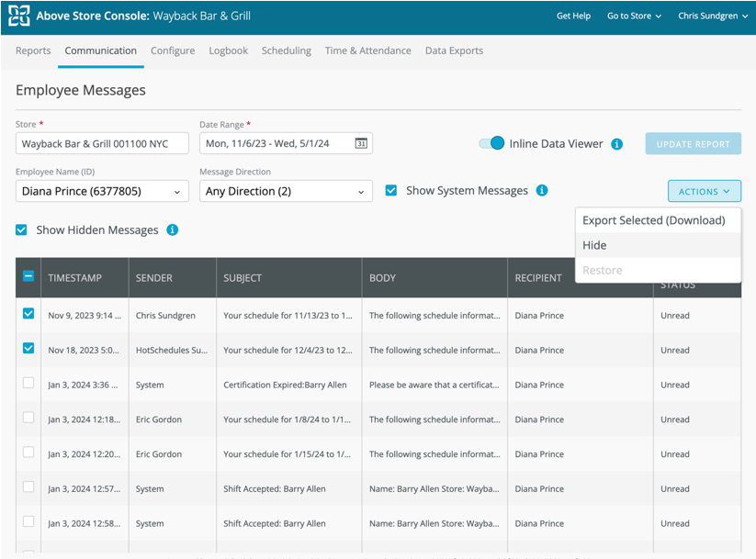756x559 pixels.
Task: Uncheck Show Hidden Messages checkbox
Action: coord(21,229)
